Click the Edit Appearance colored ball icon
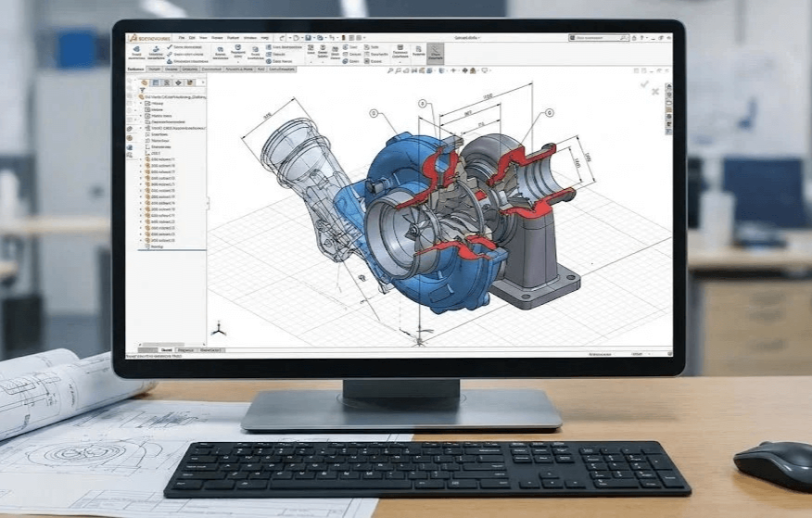812x518 pixels. point(464,71)
